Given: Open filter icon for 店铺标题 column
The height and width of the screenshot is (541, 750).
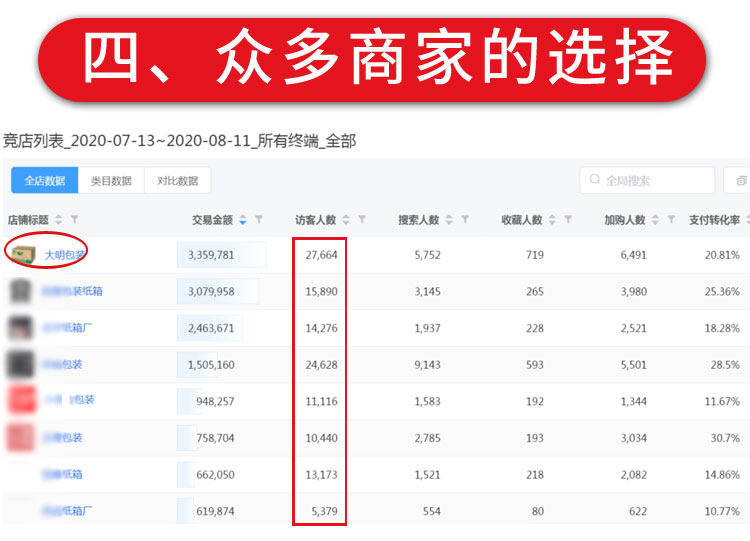Looking at the screenshot, I should (x=75, y=219).
